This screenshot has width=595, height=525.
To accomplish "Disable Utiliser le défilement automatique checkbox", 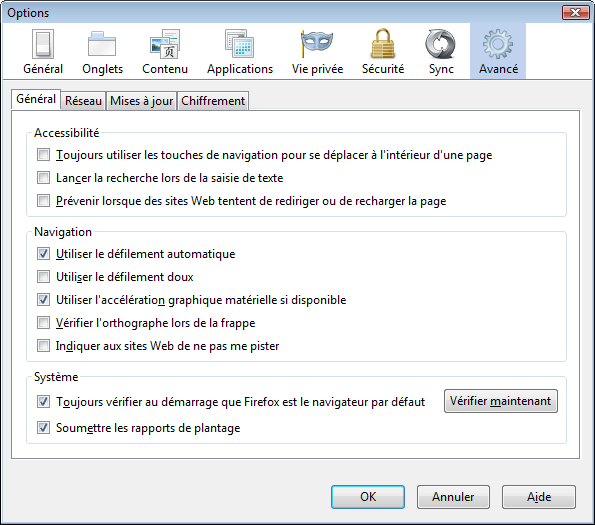I will [x=43, y=253].
